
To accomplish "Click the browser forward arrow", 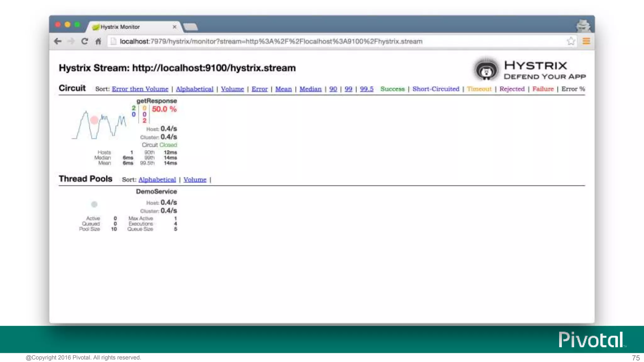I will 71,41.
